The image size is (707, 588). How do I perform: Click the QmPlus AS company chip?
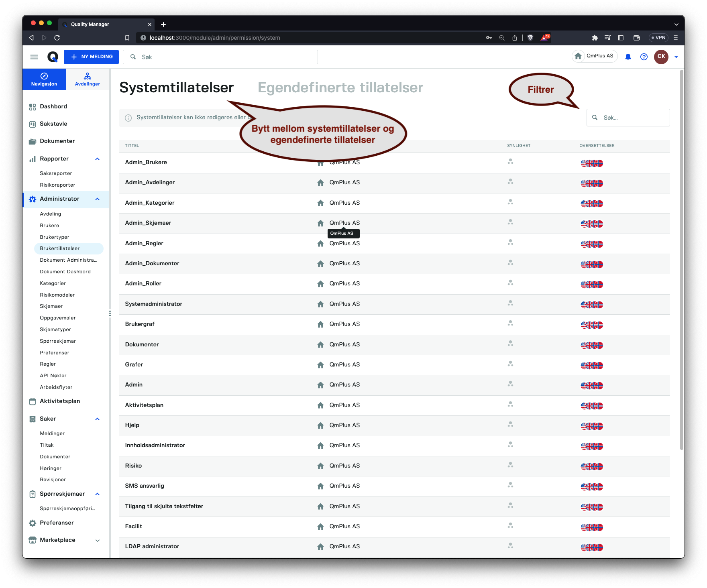[x=595, y=56]
